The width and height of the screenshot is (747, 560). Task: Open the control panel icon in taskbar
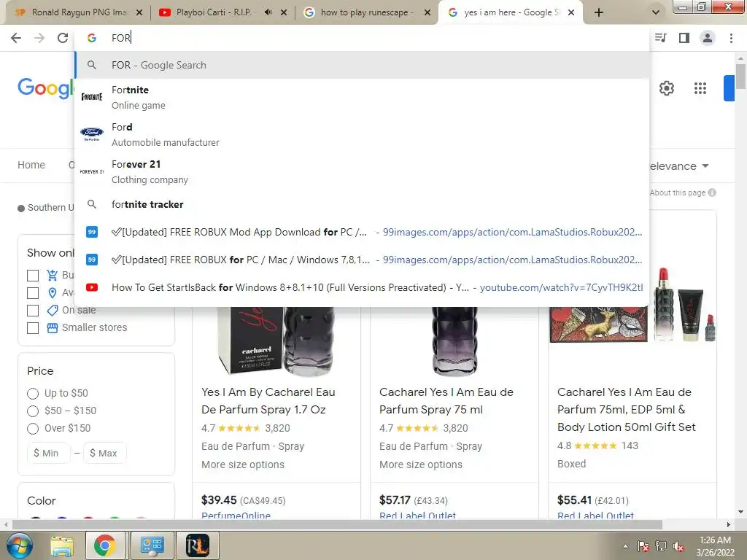[x=152, y=545]
